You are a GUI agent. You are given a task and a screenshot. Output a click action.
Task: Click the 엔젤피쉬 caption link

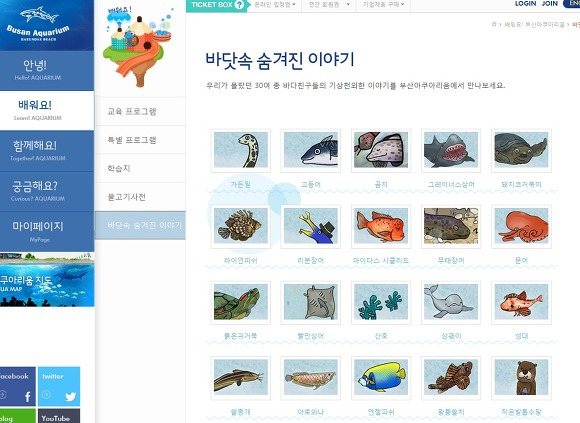[381, 412]
